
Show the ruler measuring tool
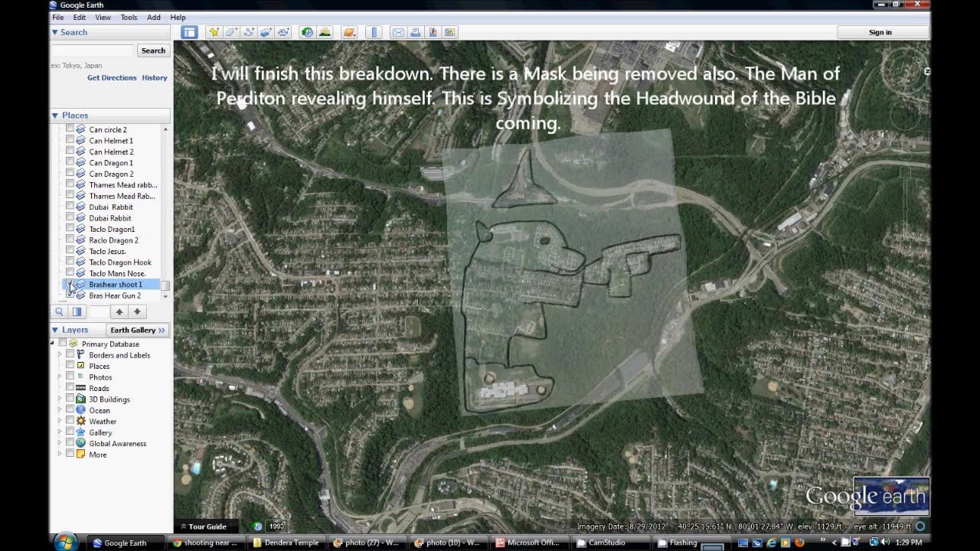(x=374, y=32)
